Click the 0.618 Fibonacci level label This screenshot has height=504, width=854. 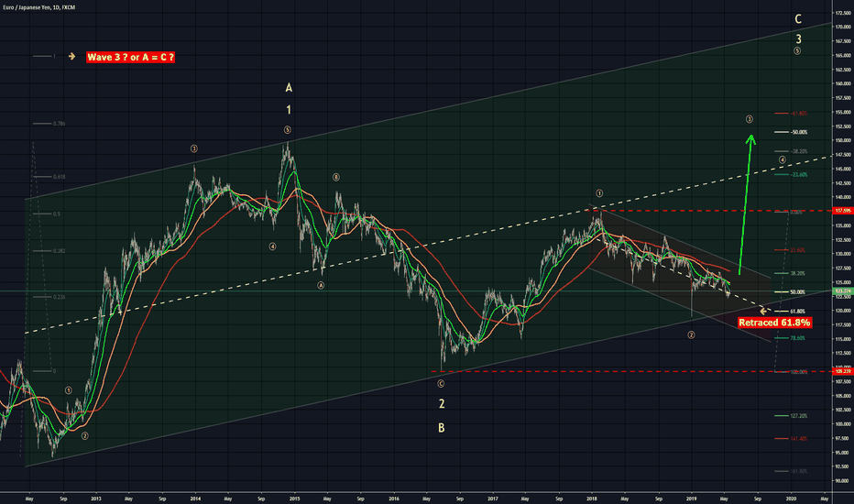point(59,177)
